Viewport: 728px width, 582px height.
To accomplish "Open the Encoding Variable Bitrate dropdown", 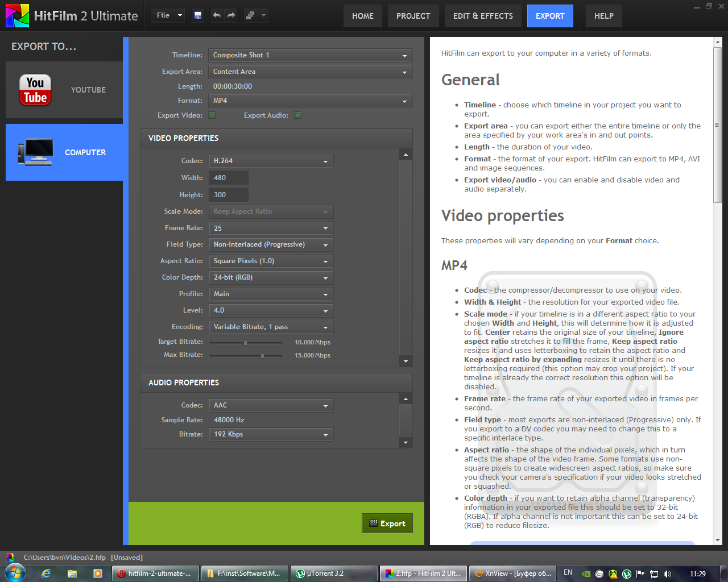I will (271, 327).
